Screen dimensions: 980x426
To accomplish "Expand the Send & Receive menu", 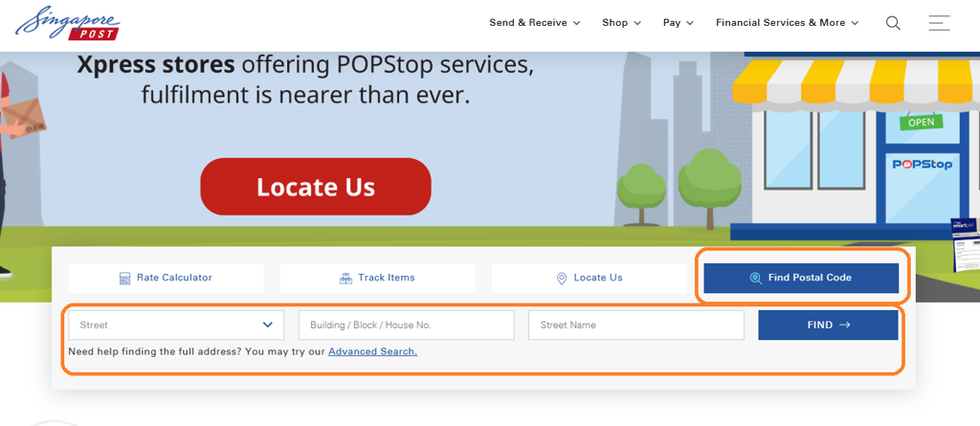I will [x=534, y=23].
